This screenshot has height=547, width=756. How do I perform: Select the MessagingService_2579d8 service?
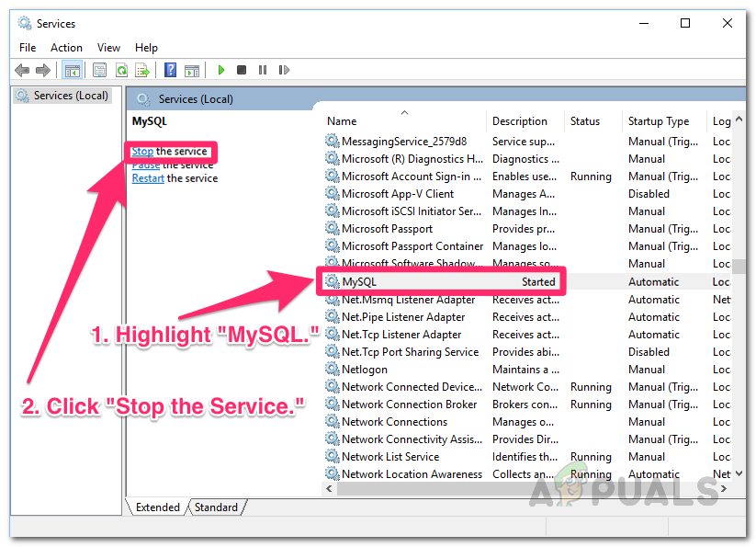click(404, 142)
